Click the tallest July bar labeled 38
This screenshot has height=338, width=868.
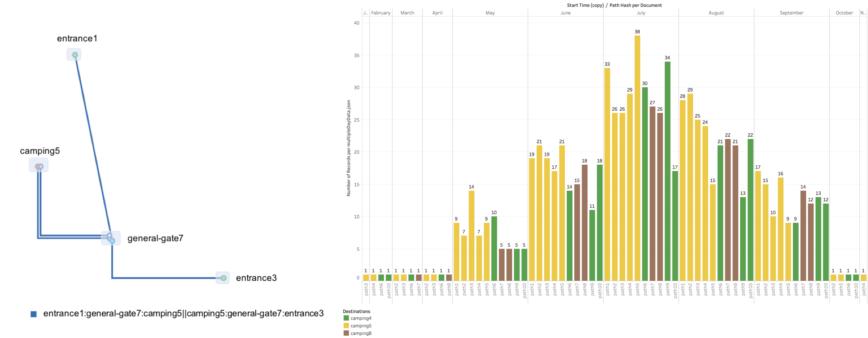click(637, 158)
